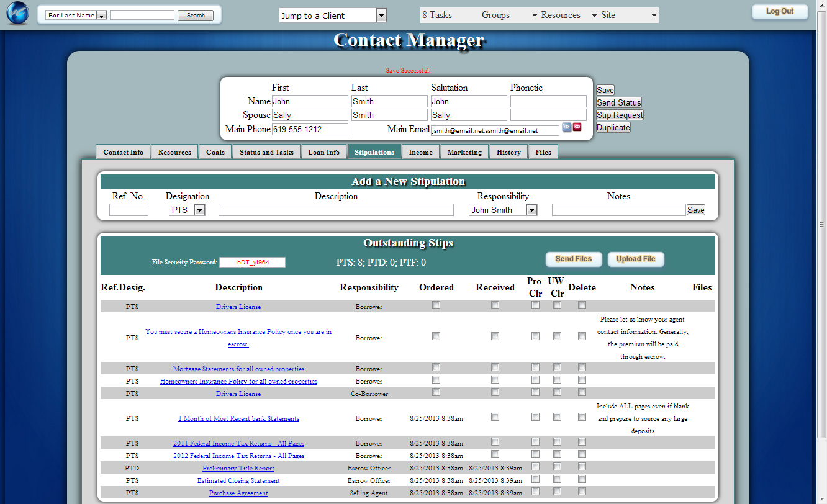Click the vertical page scrollbar
This screenshot has width=827, height=504.
pos(821,223)
